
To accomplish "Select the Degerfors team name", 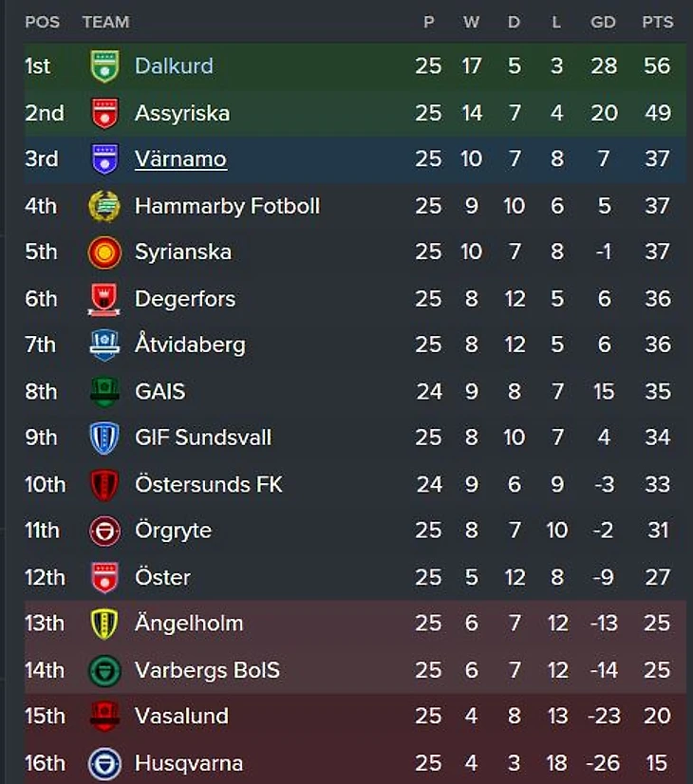I will 184,299.
